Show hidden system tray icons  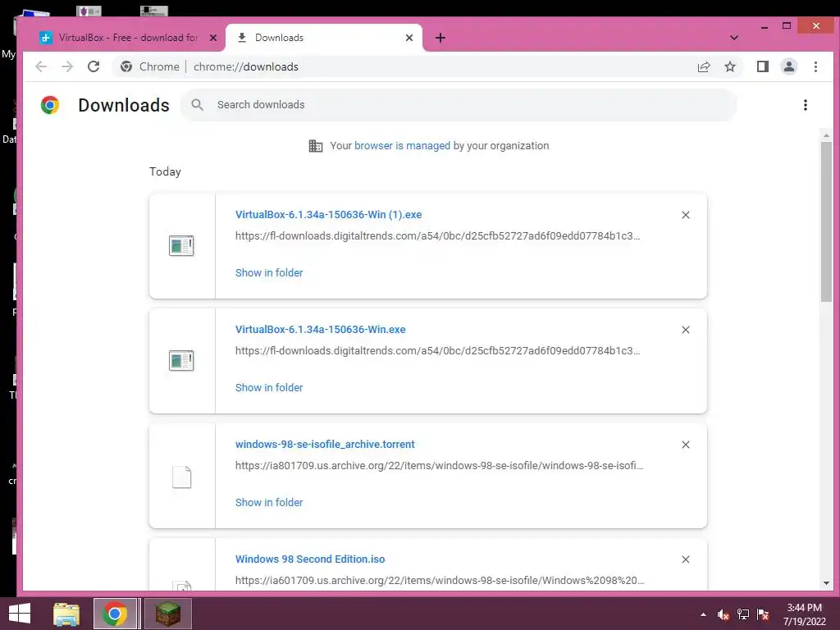[703, 614]
